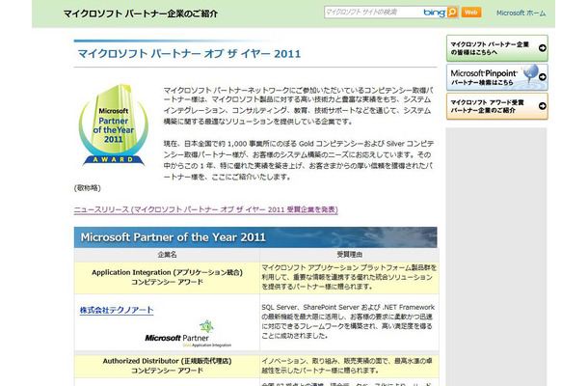Click the arrow icon on the Pinpoint banner
The width and height of the screenshot is (588, 386).
coord(543,77)
